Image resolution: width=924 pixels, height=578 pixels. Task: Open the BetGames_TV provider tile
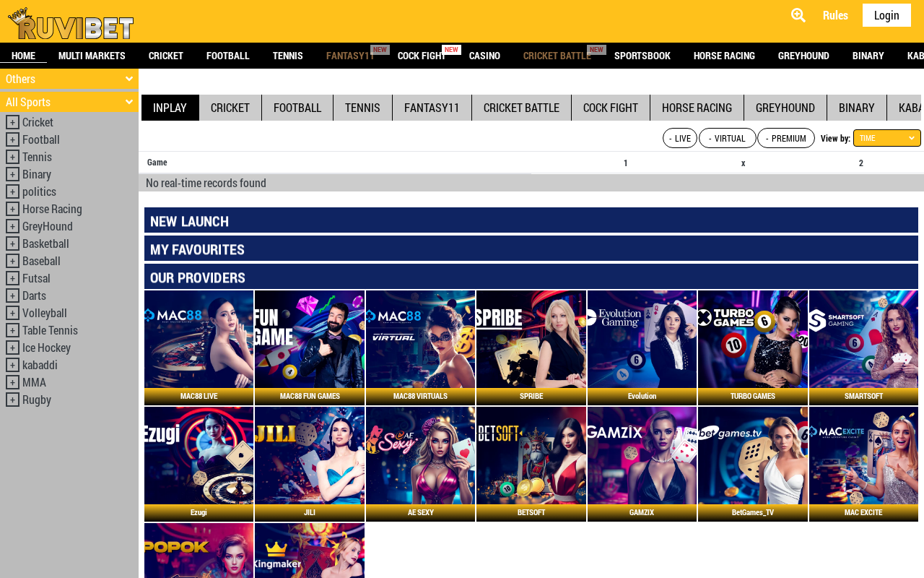(x=753, y=464)
